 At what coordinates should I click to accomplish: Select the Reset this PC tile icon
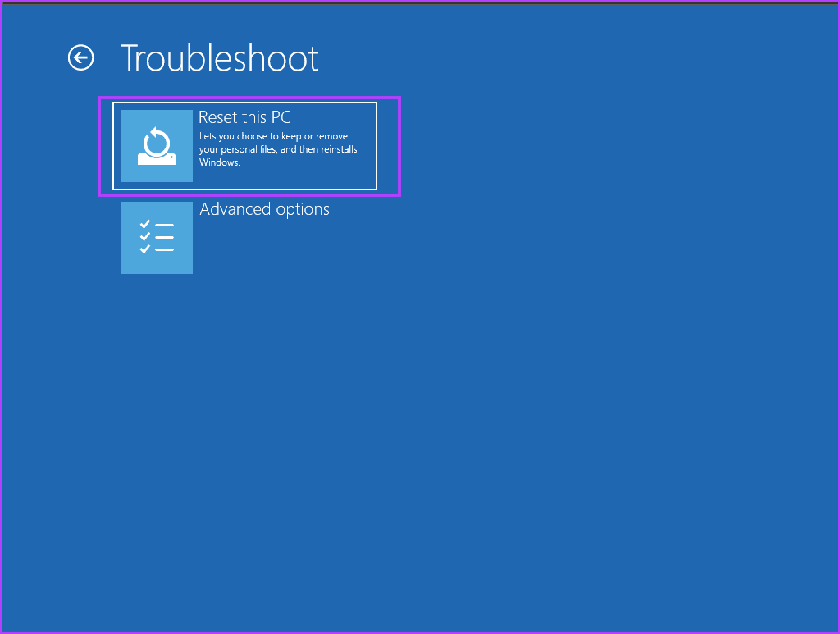click(x=156, y=144)
